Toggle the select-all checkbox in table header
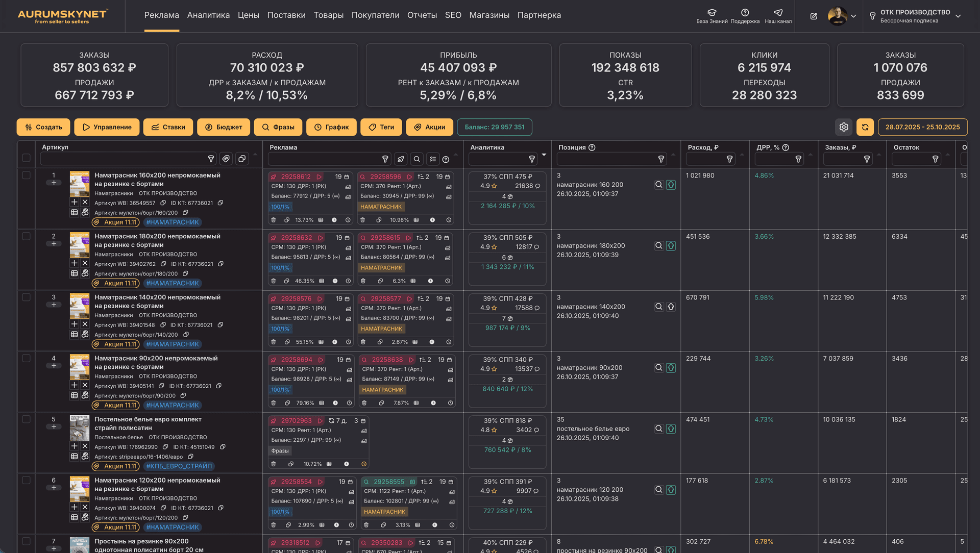This screenshot has width=980, height=553. pos(26,158)
